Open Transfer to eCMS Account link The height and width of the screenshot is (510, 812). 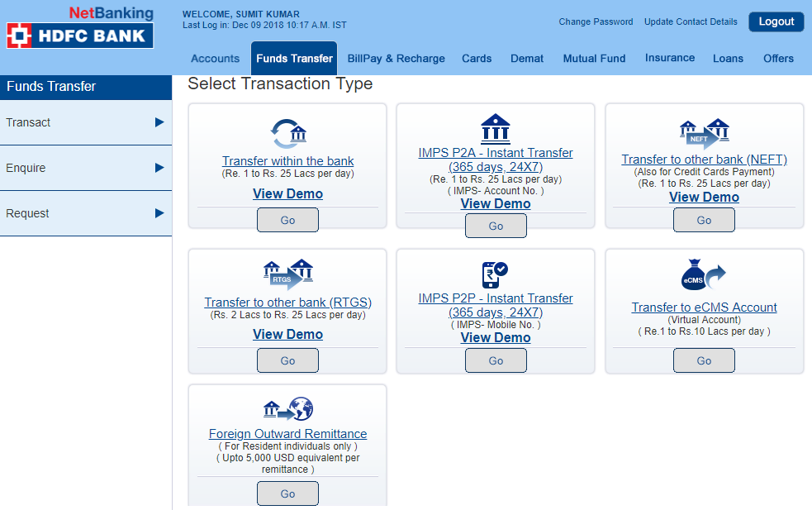click(x=705, y=307)
